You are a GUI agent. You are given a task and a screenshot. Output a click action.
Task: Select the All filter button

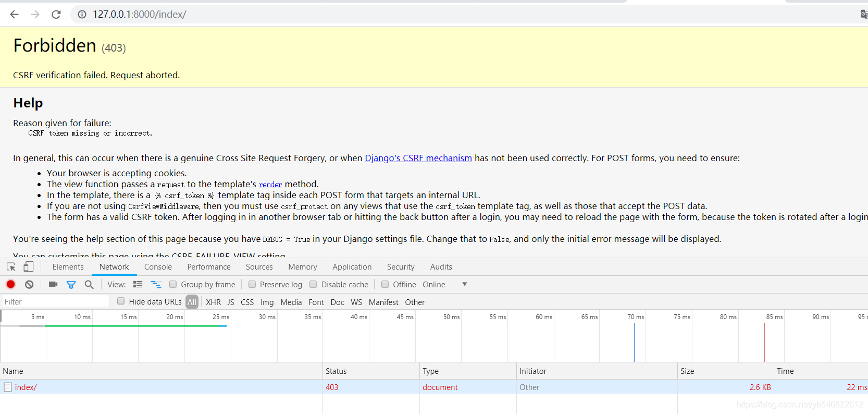click(x=192, y=302)
